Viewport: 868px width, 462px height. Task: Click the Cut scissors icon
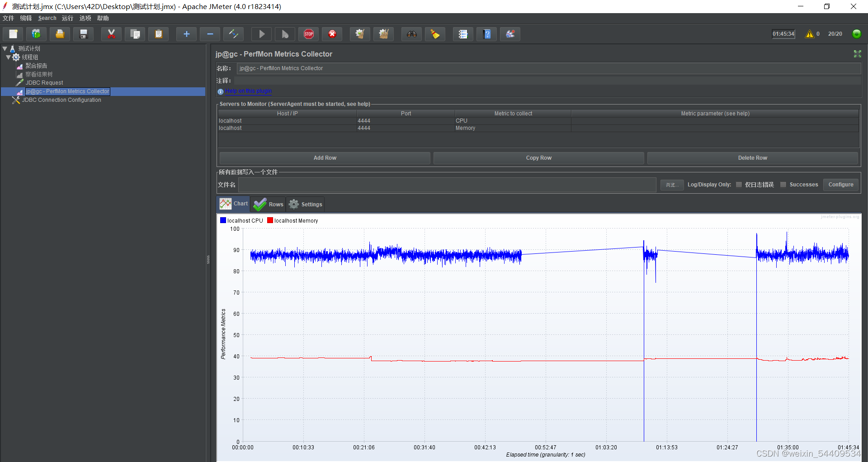(111, 34)
